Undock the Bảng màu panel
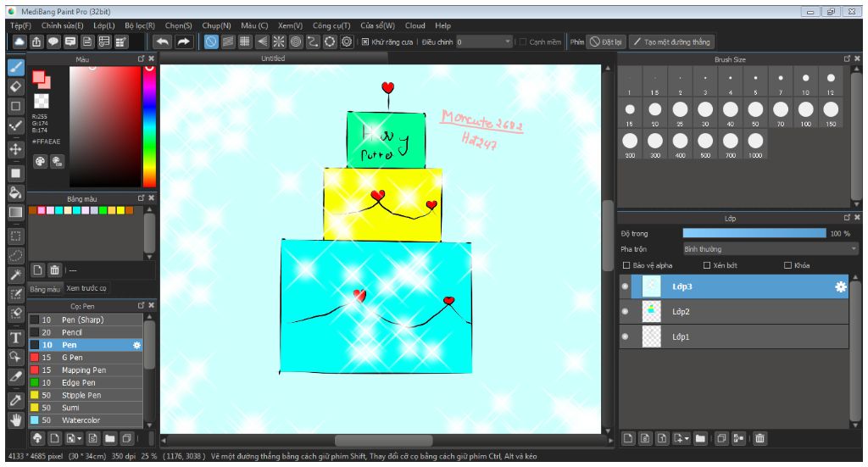This screenshot has height=467, width=868. (x=142, y=198)
